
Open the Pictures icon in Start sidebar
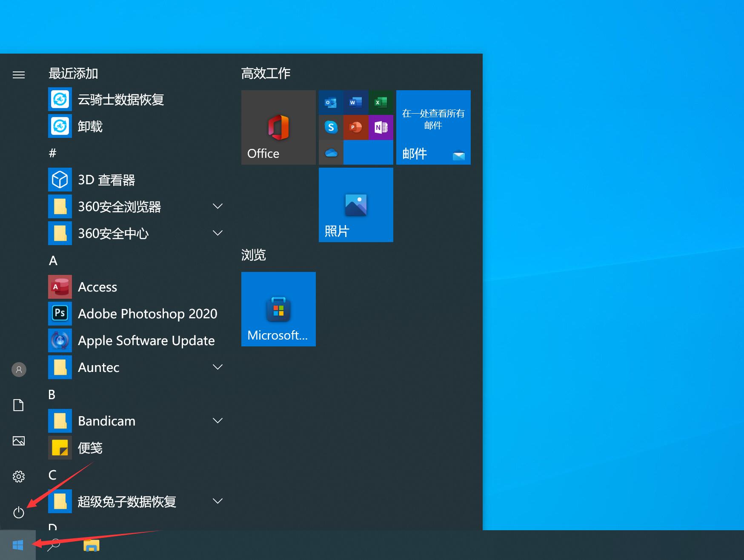coord(19,441)
